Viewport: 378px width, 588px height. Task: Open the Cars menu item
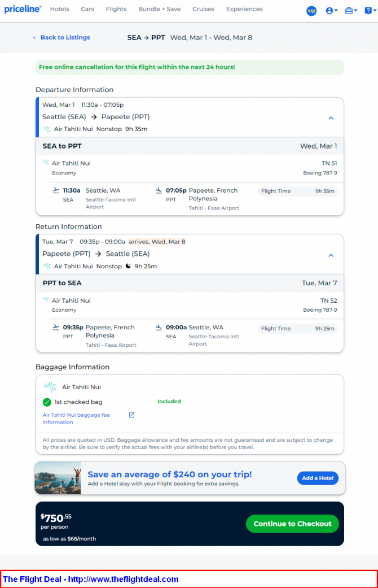(87, 9)
